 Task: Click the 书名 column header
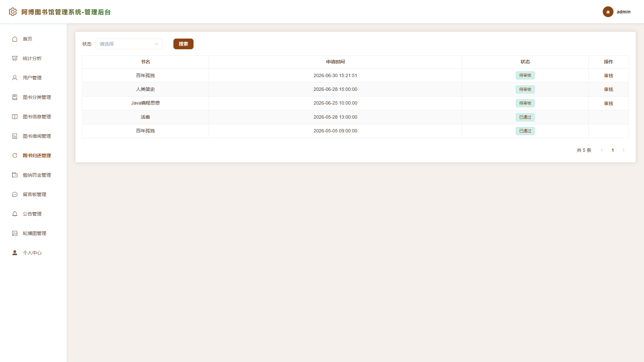coord(146,62)
